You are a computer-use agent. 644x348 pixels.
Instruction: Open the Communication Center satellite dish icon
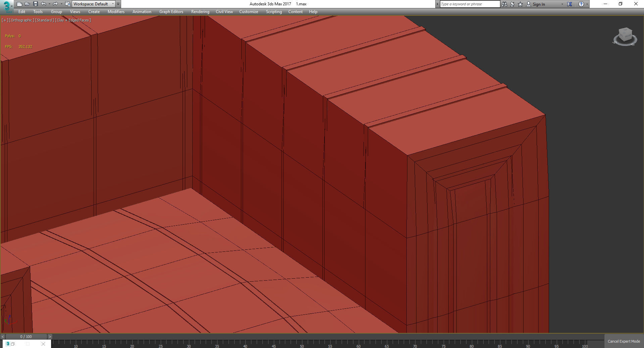coord(512,4)
